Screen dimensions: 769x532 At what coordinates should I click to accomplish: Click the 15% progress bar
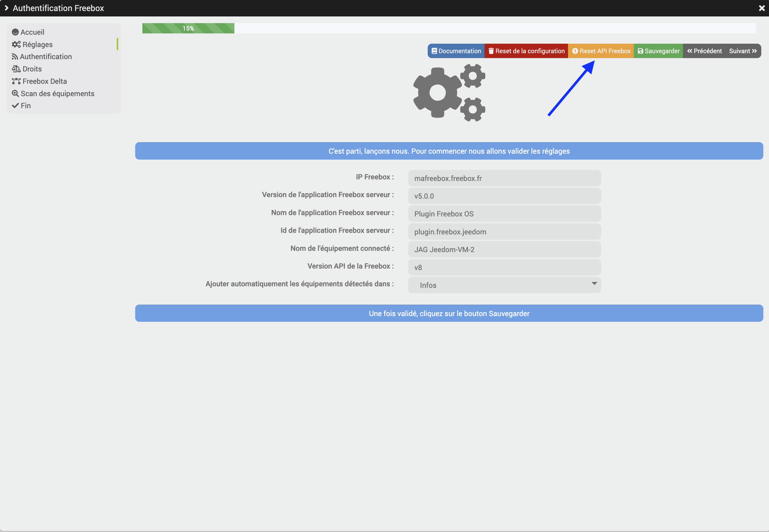[x=188, y=28]
